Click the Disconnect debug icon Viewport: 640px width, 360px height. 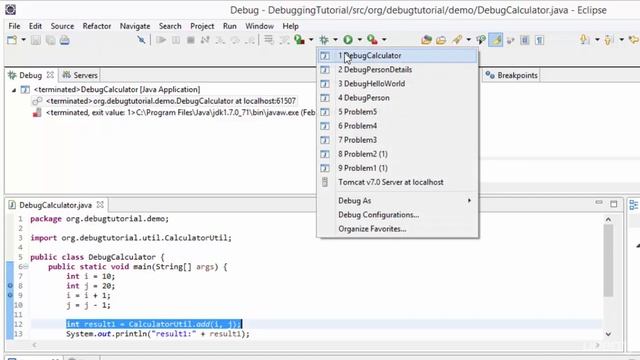(x=205, y=40)
